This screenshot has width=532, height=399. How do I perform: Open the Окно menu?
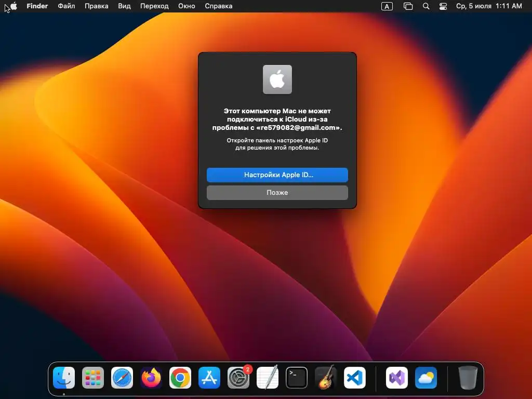click(187, 6)
